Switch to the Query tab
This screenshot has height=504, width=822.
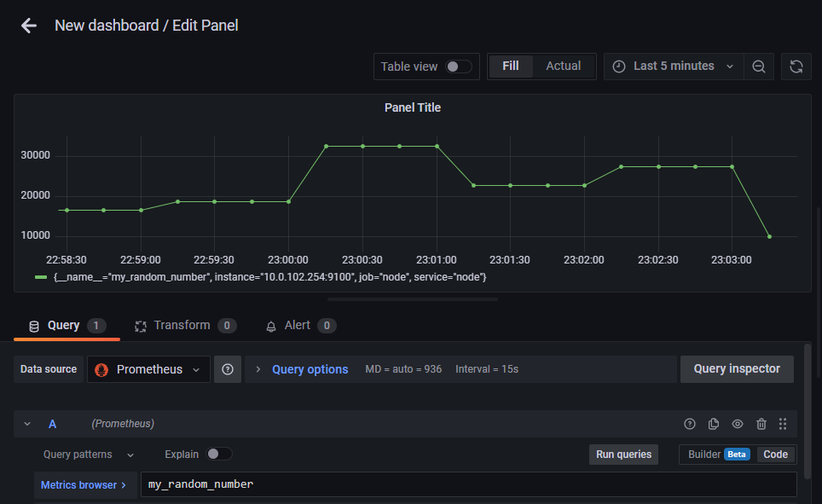(x=67, y=326)
